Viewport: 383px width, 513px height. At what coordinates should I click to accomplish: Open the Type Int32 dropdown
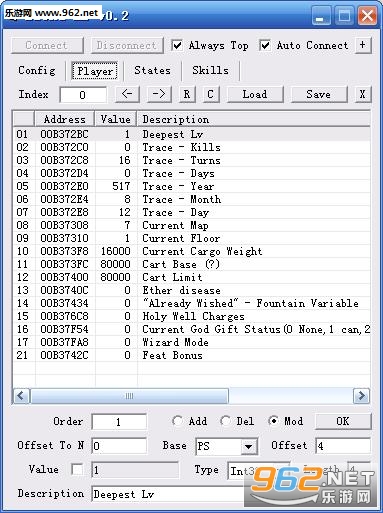(259, 471)
